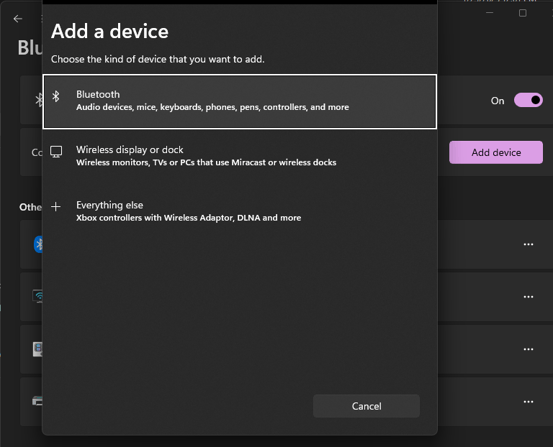The image size is (553, 447).
Task: Maximize the Settings window
Action: pyautogui.click(x=523, y=13)
